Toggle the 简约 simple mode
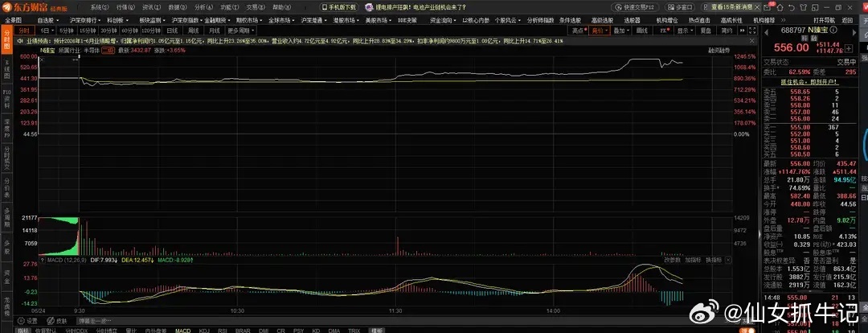The image size is (868, 333). [x=727, y=31]
